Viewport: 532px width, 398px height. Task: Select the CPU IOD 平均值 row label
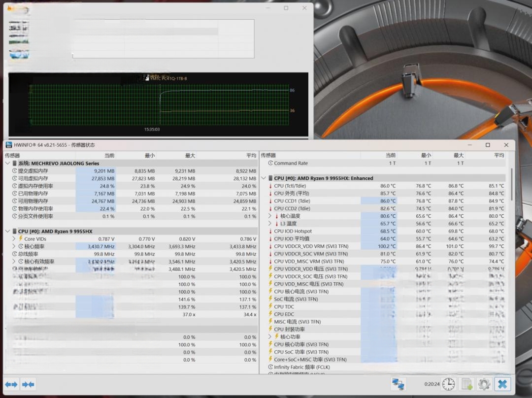pyautogui.click(x=292, y=238)
